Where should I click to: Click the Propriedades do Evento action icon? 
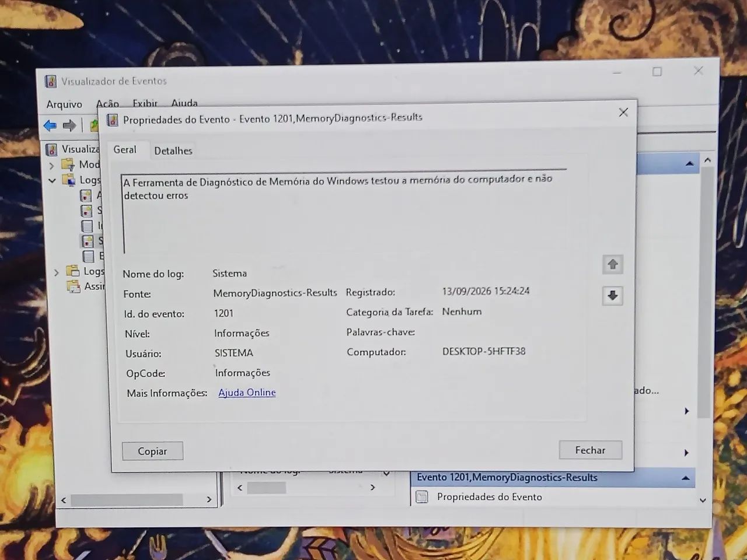(422, 497)
